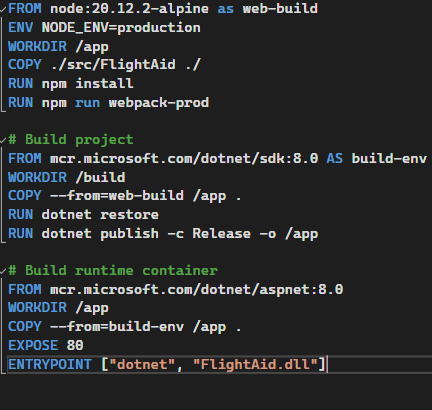Collapse the '# Build runtime container' fold
Screen dimensions: 432x410
click(3, 271)
